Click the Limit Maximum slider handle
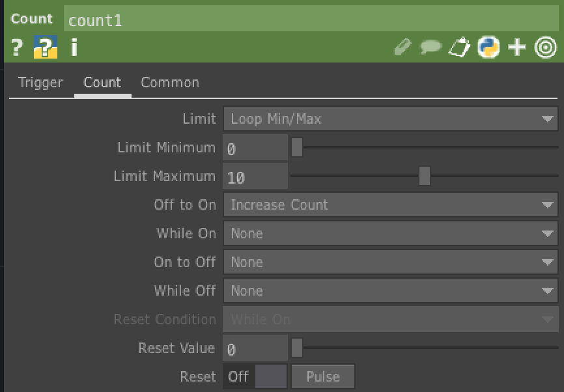Screen dimensions: 564x392 point(425,176)
